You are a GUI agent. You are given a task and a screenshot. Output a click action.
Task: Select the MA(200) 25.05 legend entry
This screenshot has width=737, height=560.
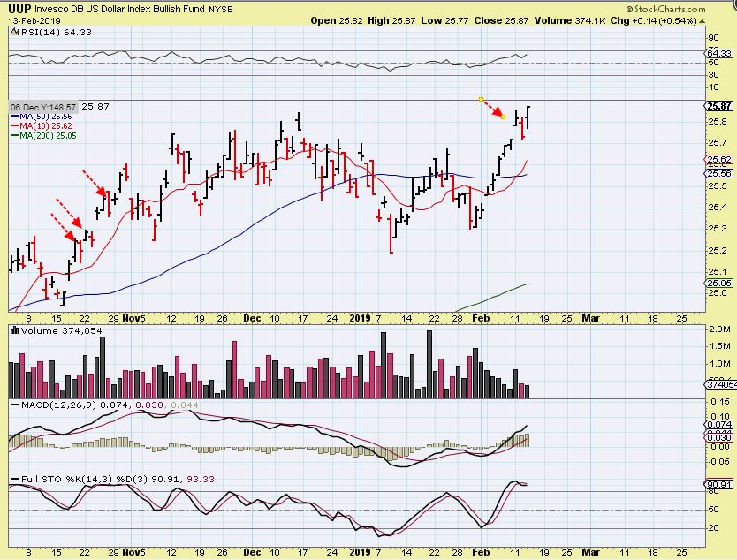point(43,136)
